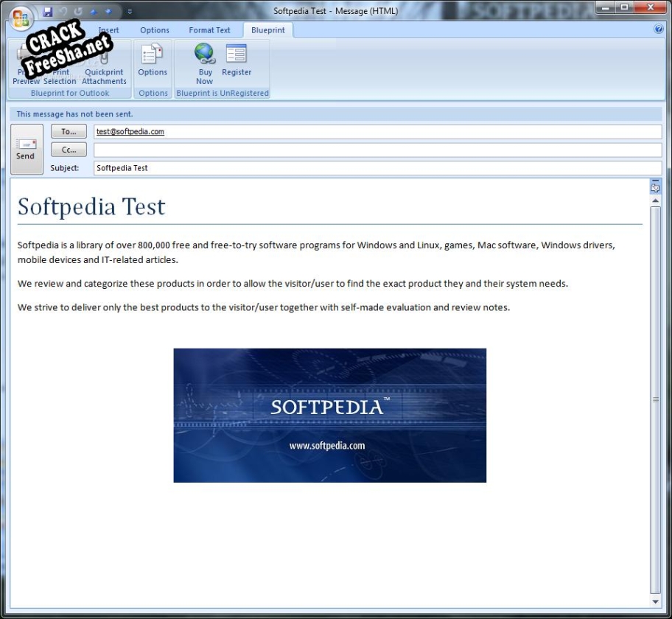This screenshot has width=672, height=619.
Task: Click the To... recipient button
Action: click(x=69, y=131)
